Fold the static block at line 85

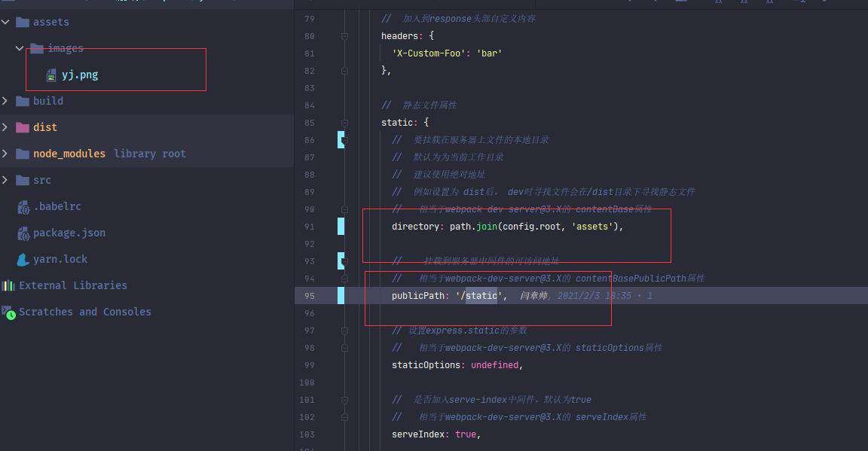(x=344, y=123)
